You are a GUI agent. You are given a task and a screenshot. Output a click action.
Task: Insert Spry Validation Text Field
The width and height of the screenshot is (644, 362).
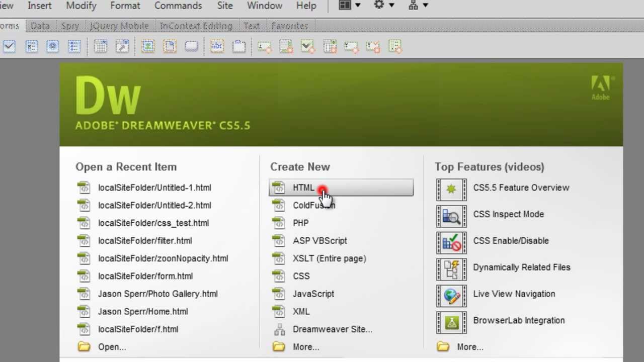point(264,47)
